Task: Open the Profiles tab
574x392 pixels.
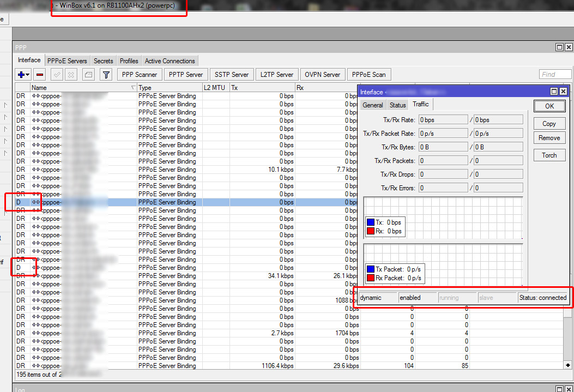Action: [129, 61]
